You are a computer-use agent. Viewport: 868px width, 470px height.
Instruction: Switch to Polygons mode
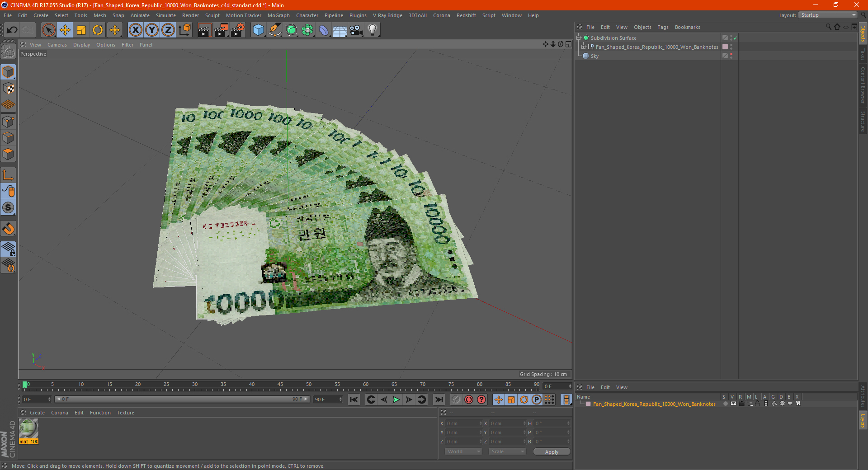coord(8,154)
